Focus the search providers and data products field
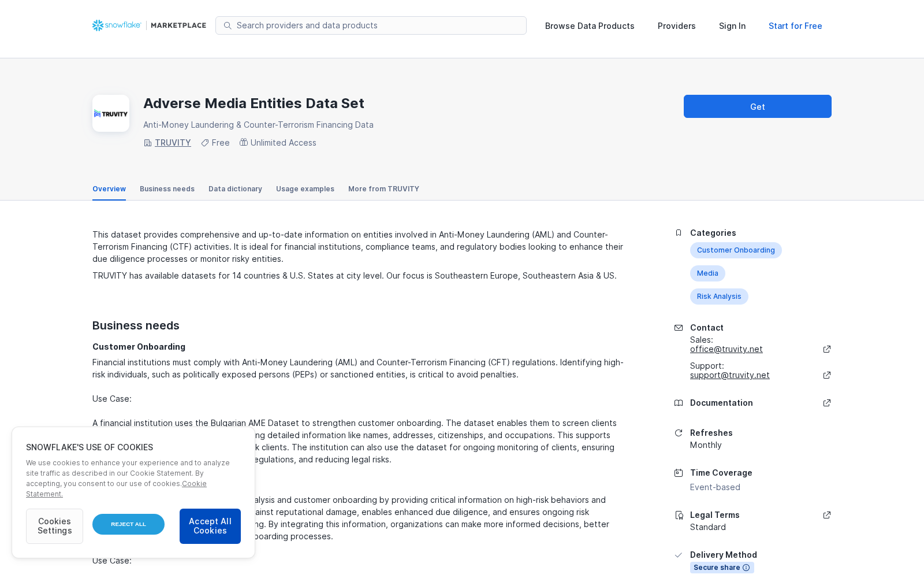 click(x=371, y=25)
